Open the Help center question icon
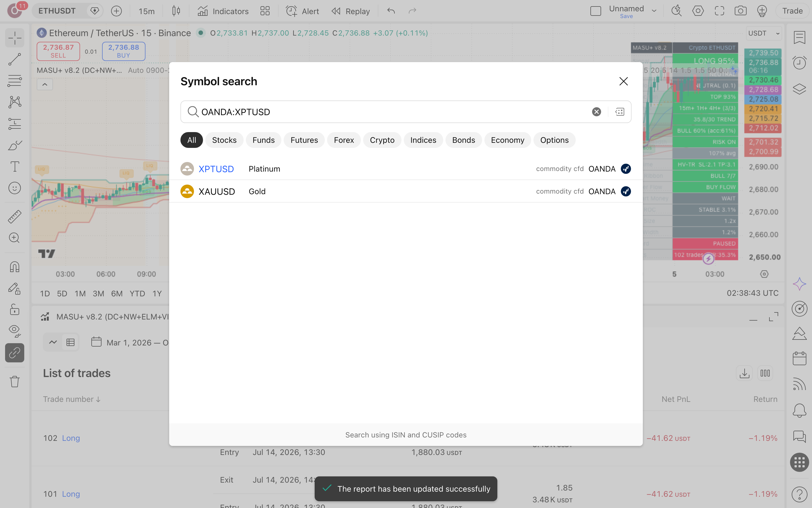The image size is (812, 508). pyautogui.click(x=800, y=494)
